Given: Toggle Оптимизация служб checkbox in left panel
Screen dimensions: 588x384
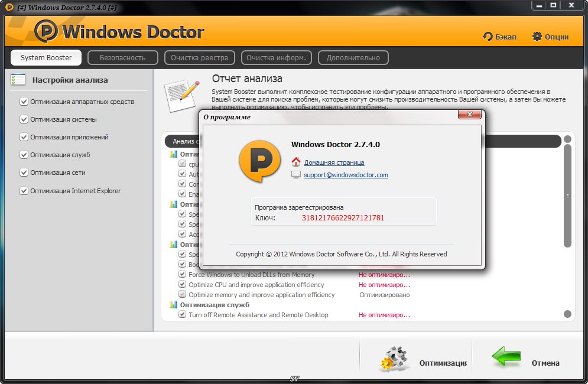Looking at the screenshot, I should tap(24, 155).
